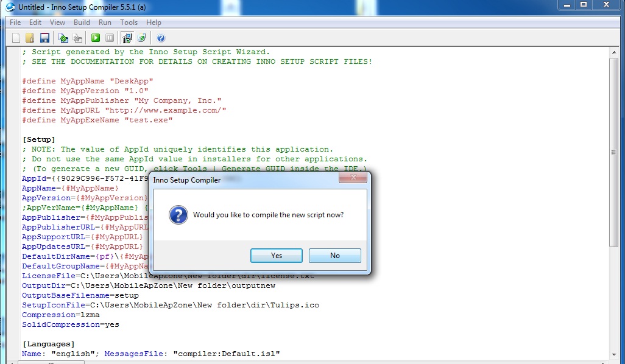The height and width of the screenshot is (364, 625).
Task: Open the Build menu
Action: coord(82,23)
